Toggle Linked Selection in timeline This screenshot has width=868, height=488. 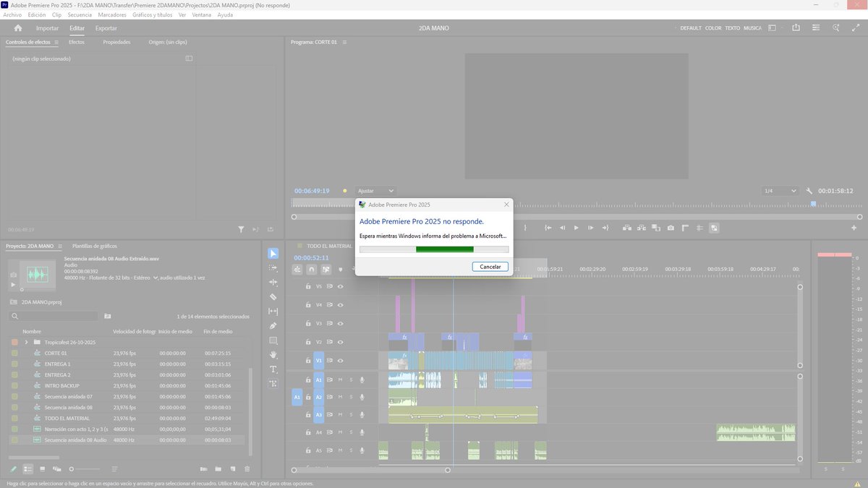(x=326, y=269)
